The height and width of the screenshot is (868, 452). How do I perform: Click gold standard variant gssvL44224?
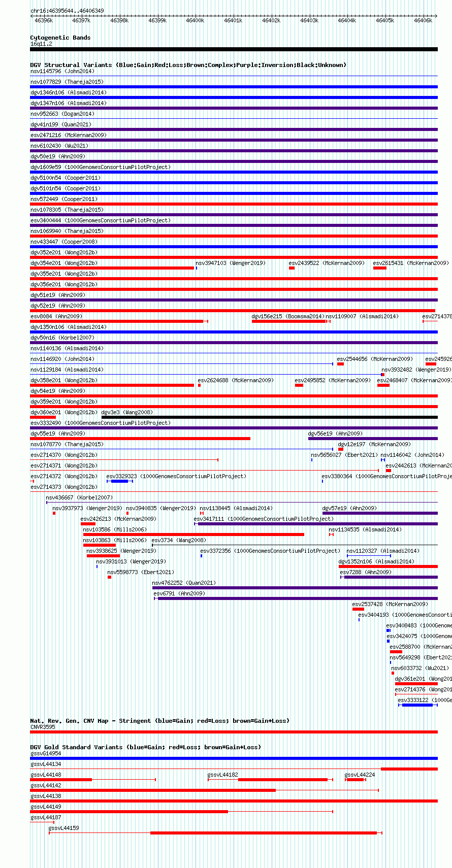point(360,775)
